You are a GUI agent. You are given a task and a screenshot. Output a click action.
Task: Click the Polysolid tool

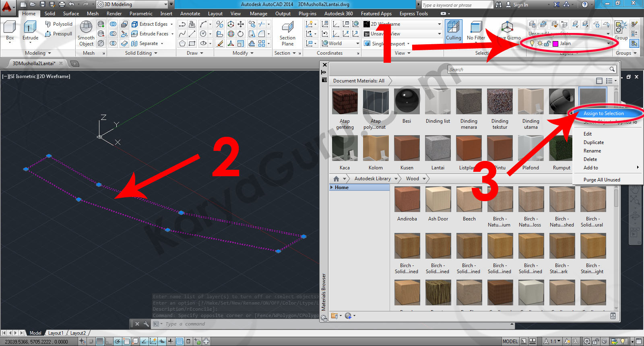coord(58,24)
